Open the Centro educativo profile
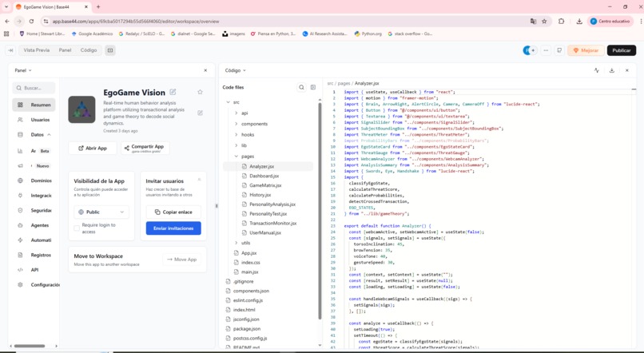 (610, 22)
